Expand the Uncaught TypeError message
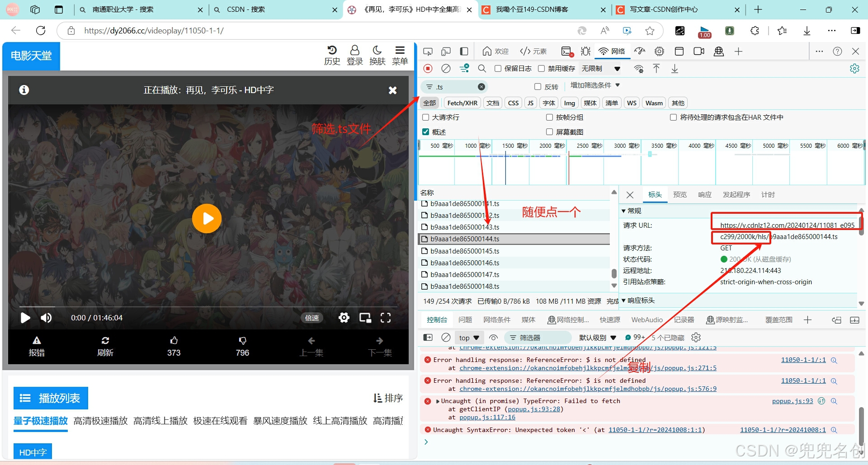Screen dimensions: 868x465 tap(438, 401)
